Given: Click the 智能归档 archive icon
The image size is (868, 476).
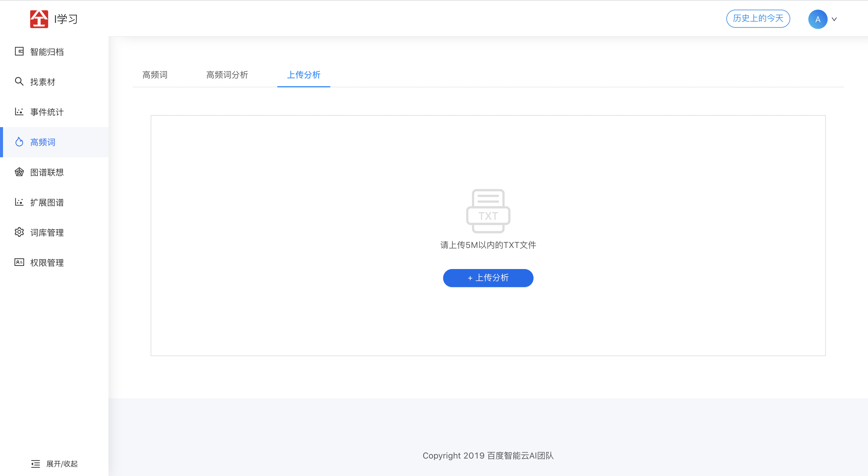Looking at the screenshot, I should (x=19, y=52).
